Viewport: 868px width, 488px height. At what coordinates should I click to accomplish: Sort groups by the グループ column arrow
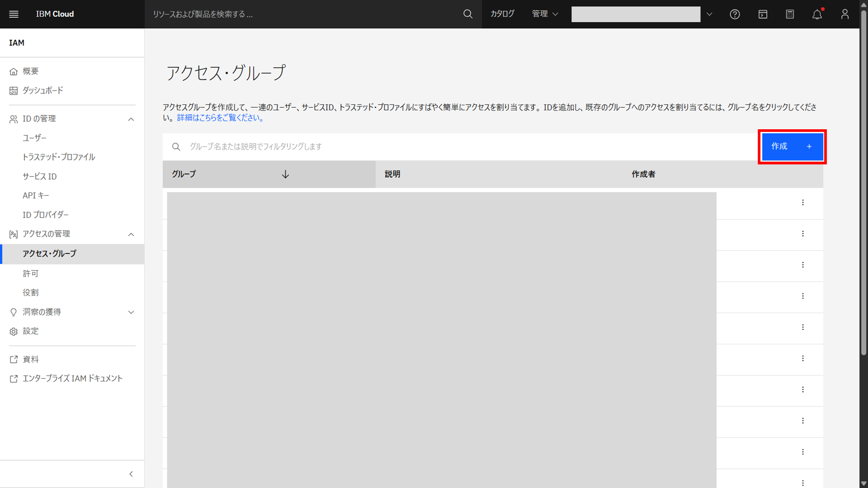(285, 174)
